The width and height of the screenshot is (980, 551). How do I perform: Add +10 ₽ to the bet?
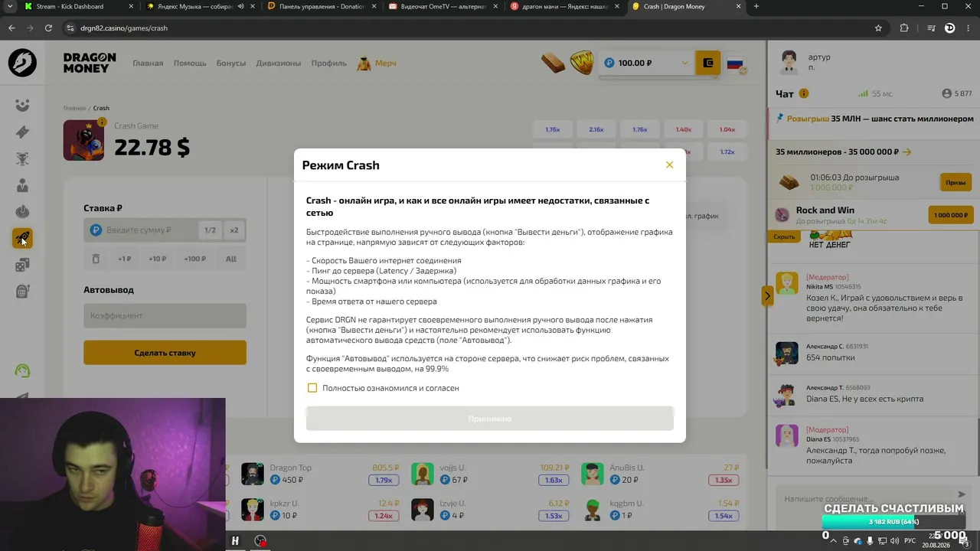(x=158, y=259)
